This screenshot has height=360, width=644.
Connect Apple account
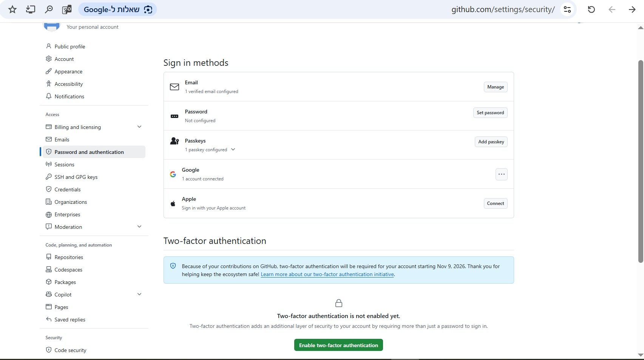point(496,203)
